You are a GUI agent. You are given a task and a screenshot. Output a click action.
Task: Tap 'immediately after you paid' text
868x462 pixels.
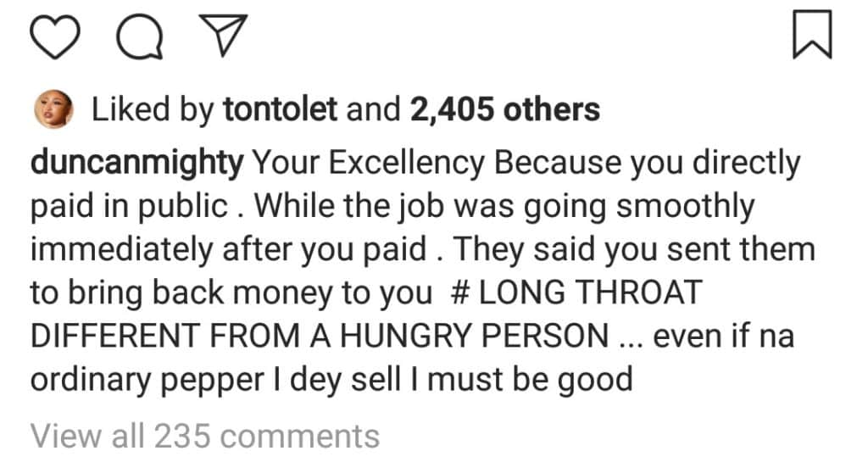pos(227,249)
